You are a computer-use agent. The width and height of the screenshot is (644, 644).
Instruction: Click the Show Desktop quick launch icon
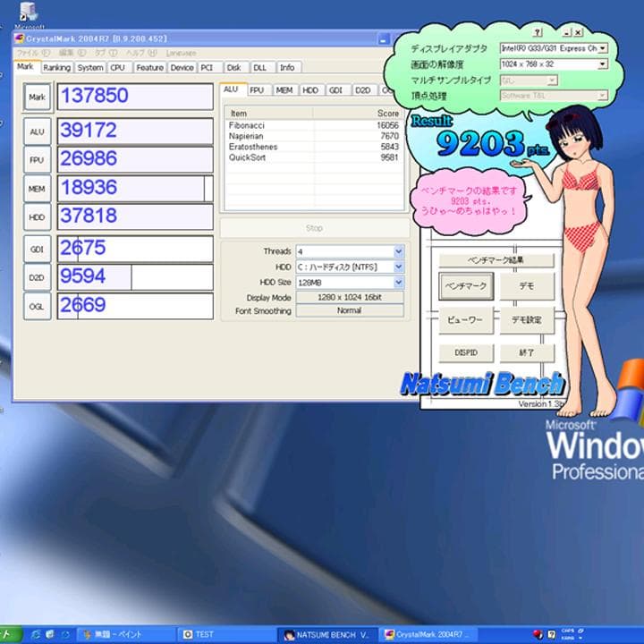(x=50, y=634)
